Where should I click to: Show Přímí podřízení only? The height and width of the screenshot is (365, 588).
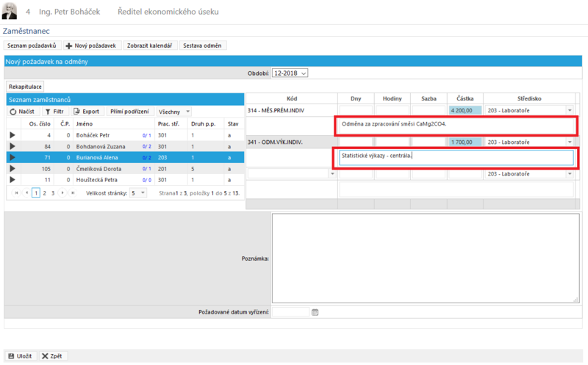[130, 112]
